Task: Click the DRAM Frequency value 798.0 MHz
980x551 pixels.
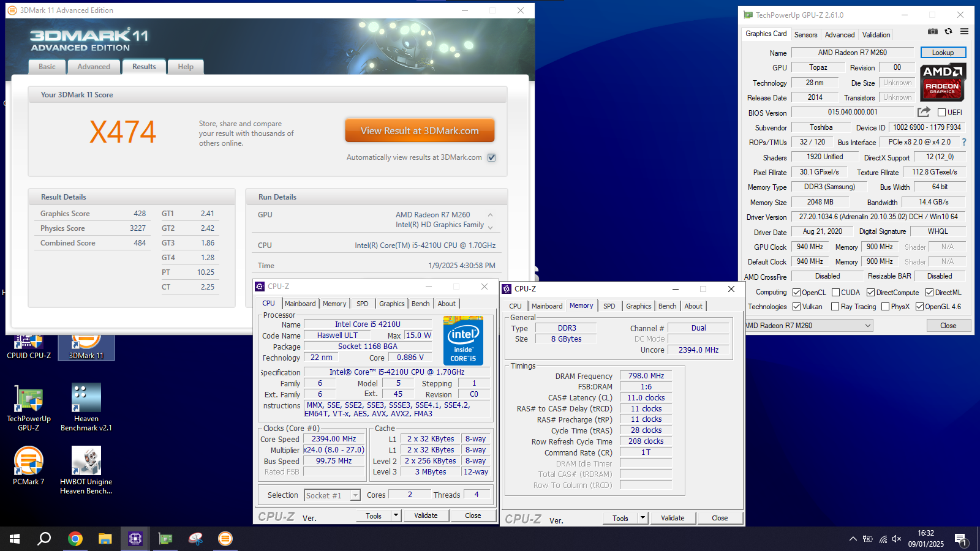Action: click(x=646, y=376)
